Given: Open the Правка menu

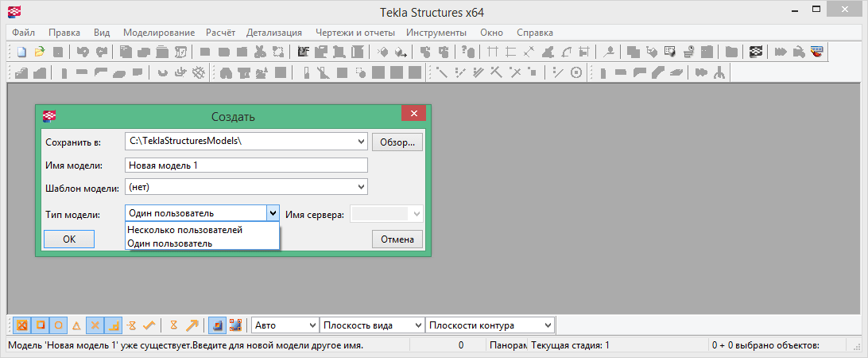Looking at the screenshot, I should pyautogui.click(x=64, y=32).
